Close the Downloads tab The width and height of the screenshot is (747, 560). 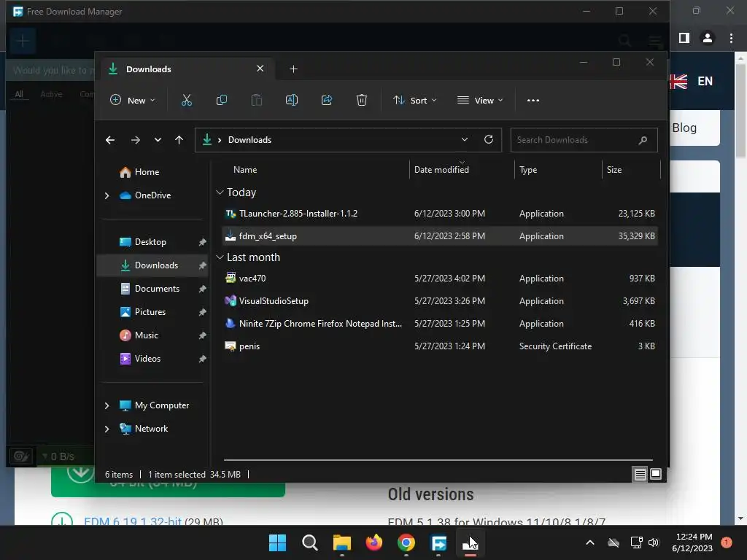(x=260, y=69)
